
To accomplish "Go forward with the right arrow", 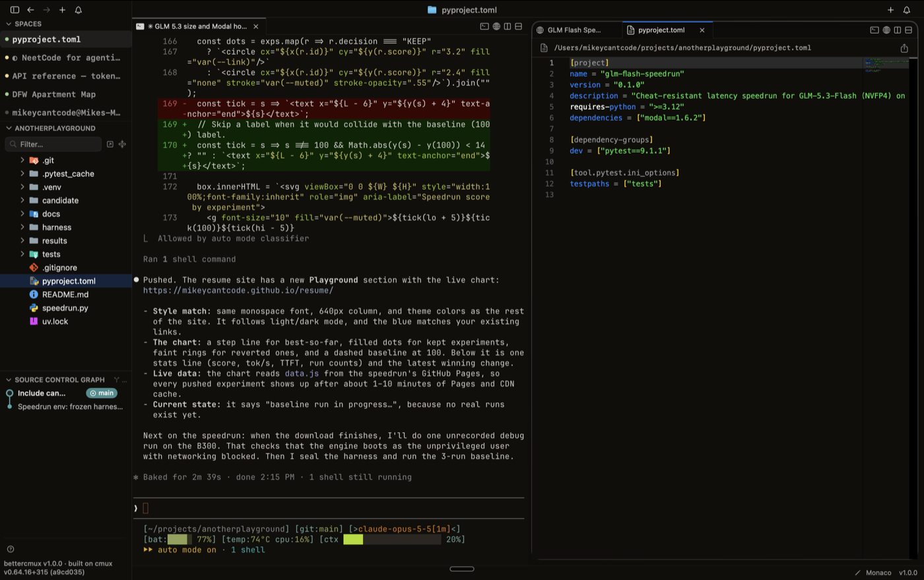I will point(46,10).
